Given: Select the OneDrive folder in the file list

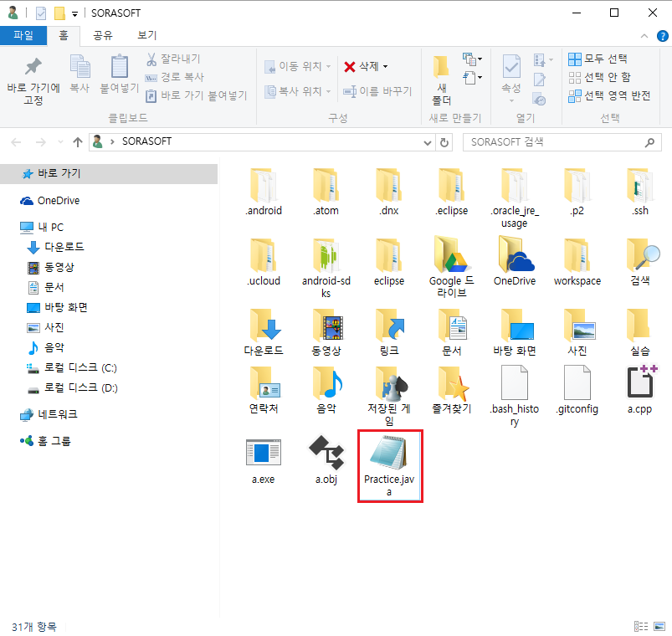Looking at the screenshot, I should [515, 260].
